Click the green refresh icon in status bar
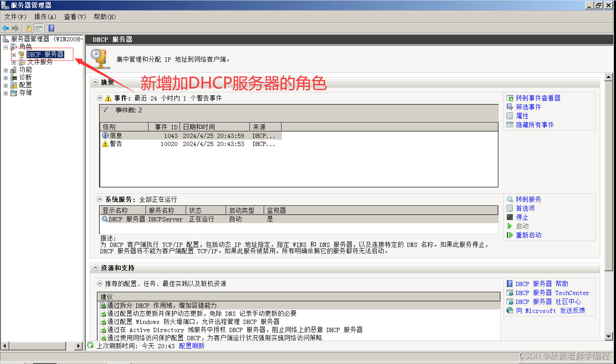The width and height of the screenshot is (616, 364). click(90, 345)
